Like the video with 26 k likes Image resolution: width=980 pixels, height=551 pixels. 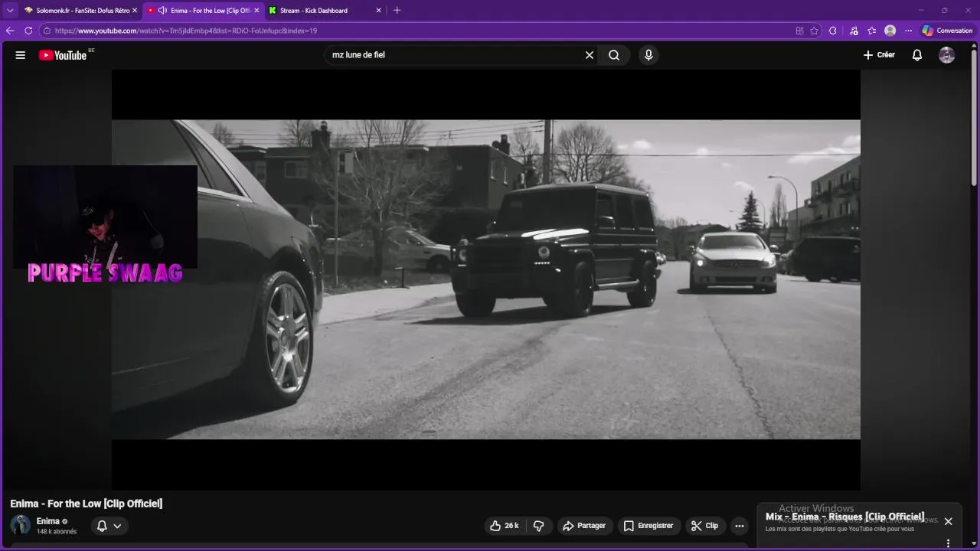pyautogui.click(x=505, y=526)
